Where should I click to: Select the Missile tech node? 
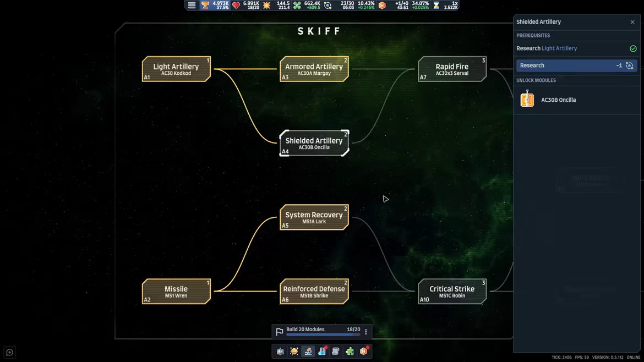tap(176, 292)
